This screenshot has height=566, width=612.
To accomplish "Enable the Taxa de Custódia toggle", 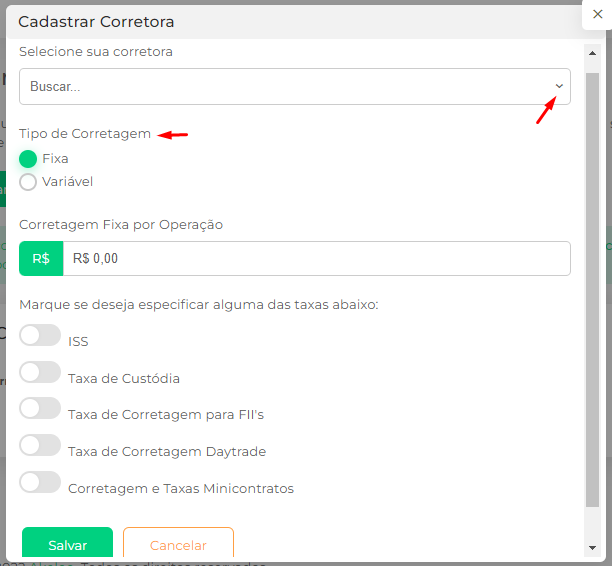I will [40, 372].
